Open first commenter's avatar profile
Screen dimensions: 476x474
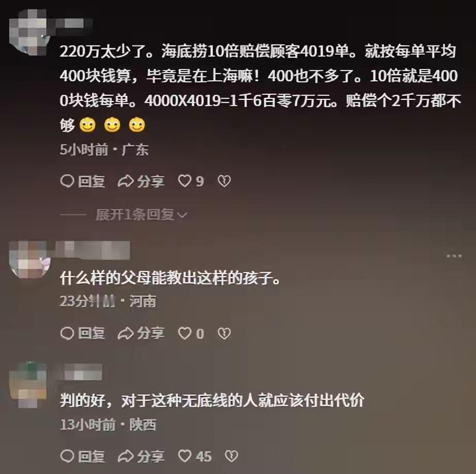[x=29, y=32]
